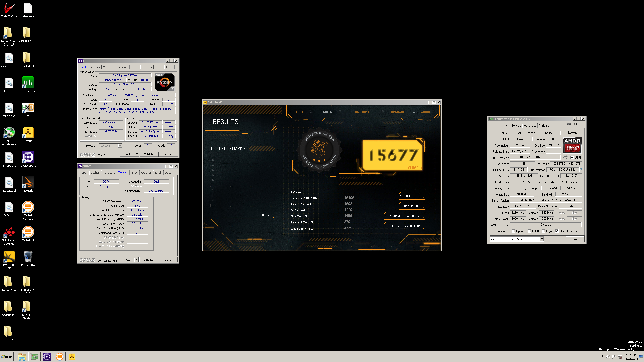This screenshot has width=644, height=362.
Task: Click the Lookup button in GPU-Z
Action: tap(572, 133)
